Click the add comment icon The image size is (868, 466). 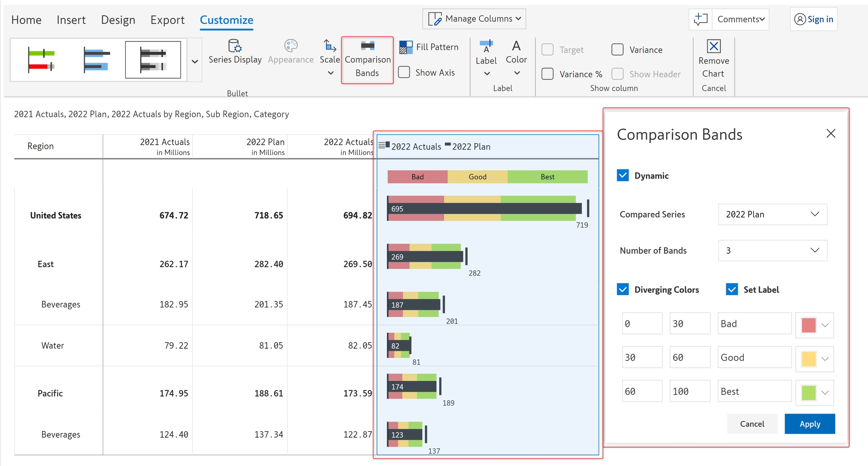point(700,19)
